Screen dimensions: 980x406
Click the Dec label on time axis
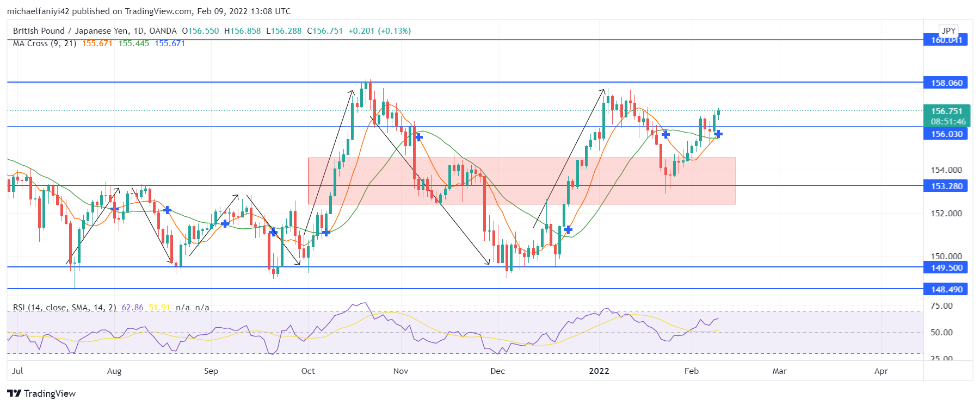tap(497, 371)
